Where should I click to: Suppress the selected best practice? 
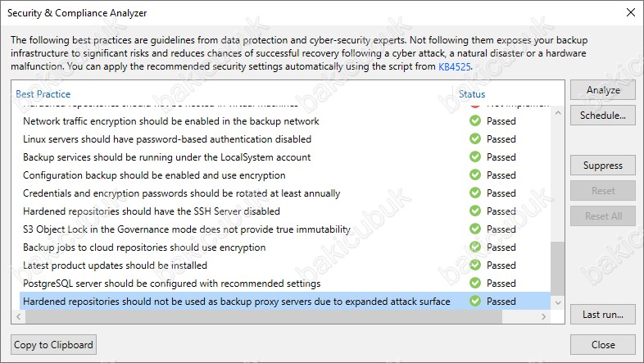click(x=602, y=166)
